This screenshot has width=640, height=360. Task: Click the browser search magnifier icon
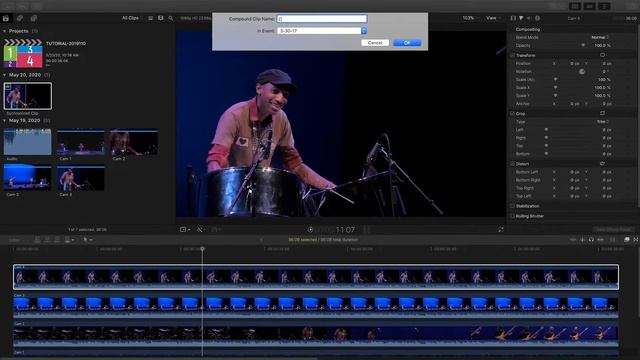[171, 18]
